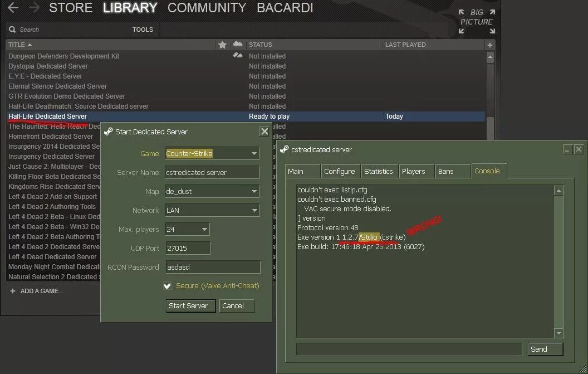Open the Map dropdown showing de_dust
Image resolution: width=588 pixels, height=374 pixels.
pos(212,191)
